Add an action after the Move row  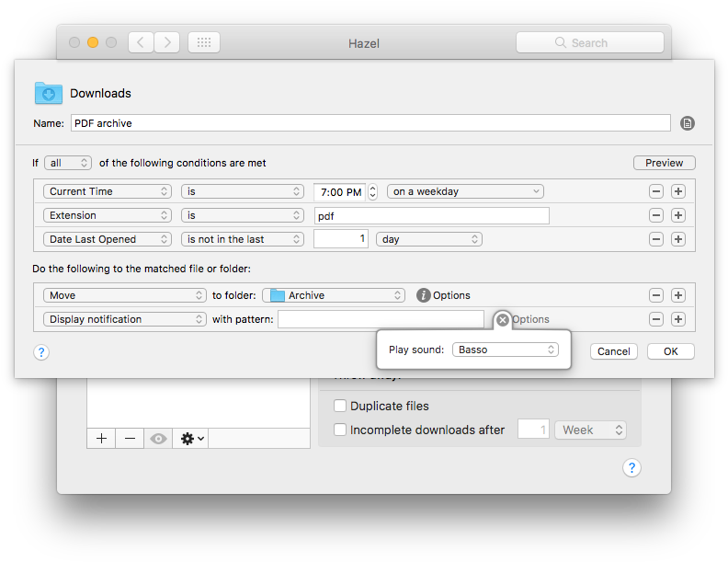678,295
